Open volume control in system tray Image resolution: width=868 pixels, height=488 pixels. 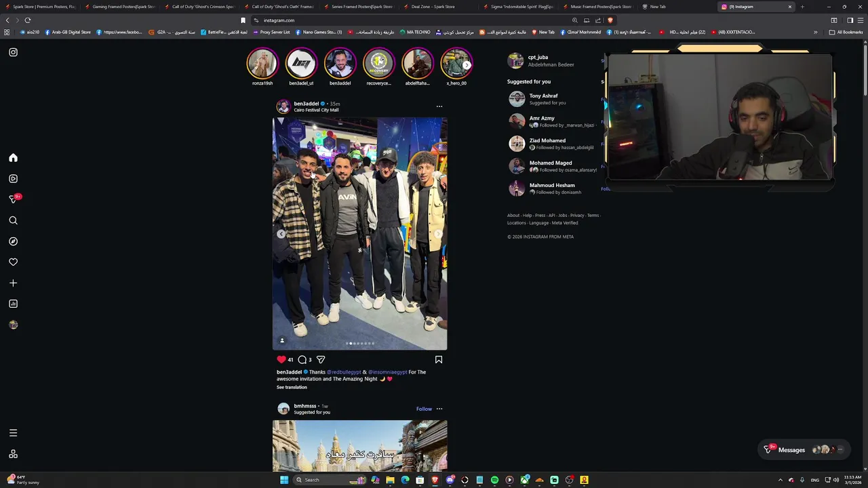836,480
